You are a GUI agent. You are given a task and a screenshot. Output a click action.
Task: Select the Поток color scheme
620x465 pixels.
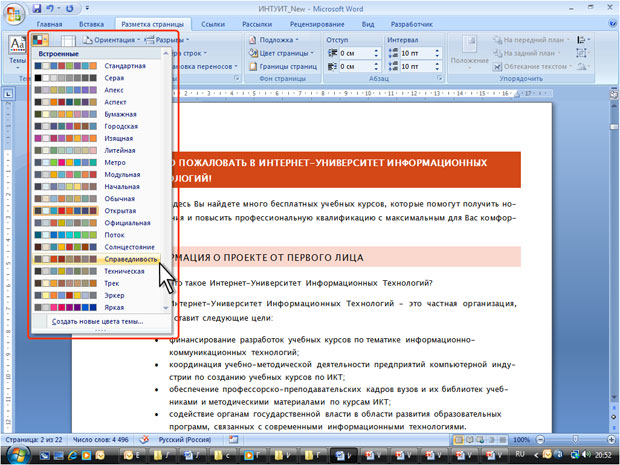[97, 235]
